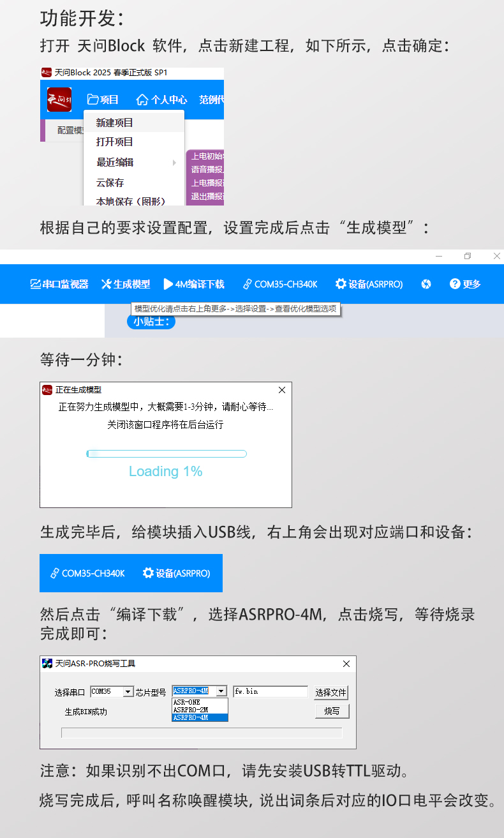
Task: Select 新建项目 from the project menu
Action: click(115, 123)
